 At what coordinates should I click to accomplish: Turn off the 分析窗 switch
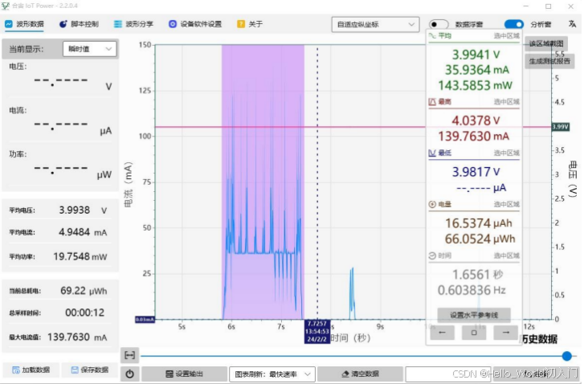(x=514, y=24)
